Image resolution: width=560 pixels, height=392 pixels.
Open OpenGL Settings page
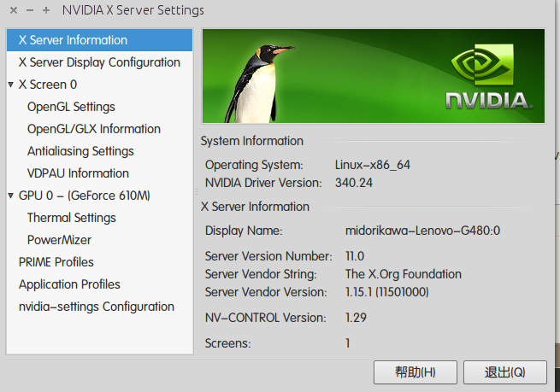(71, 107)
